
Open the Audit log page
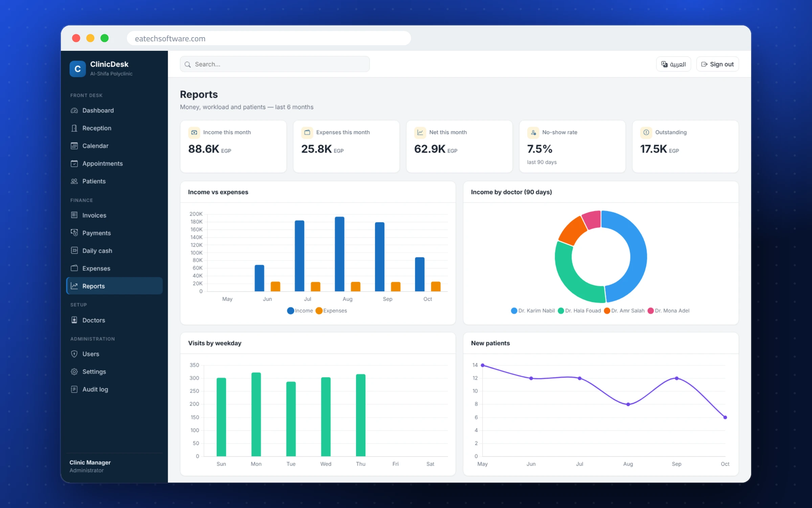[114, 389]
